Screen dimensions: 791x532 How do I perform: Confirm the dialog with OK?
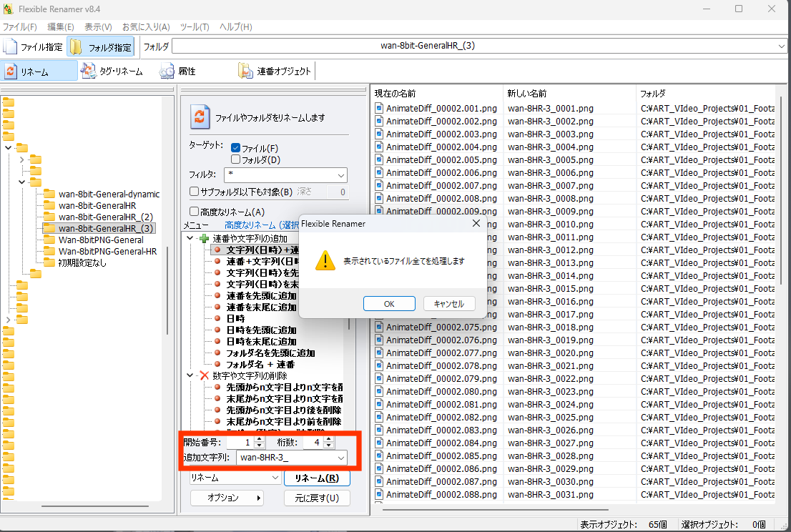pyautogui.click(x=389, y=303)
